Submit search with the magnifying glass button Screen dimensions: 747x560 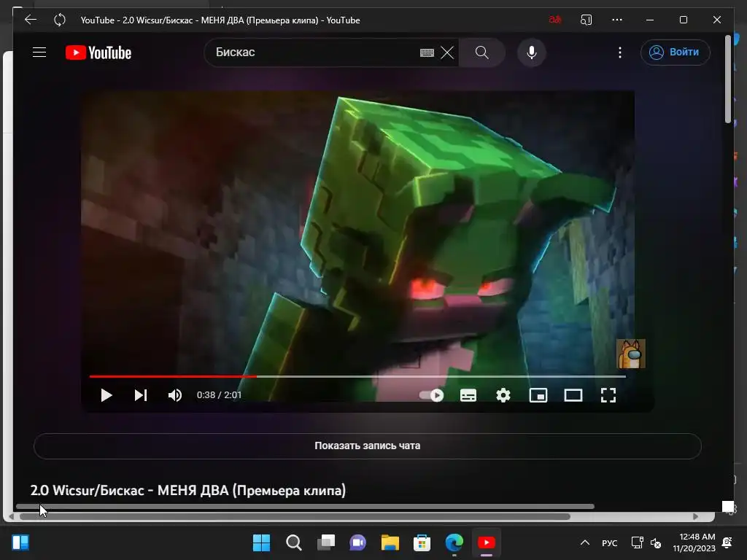pos(481,52)
